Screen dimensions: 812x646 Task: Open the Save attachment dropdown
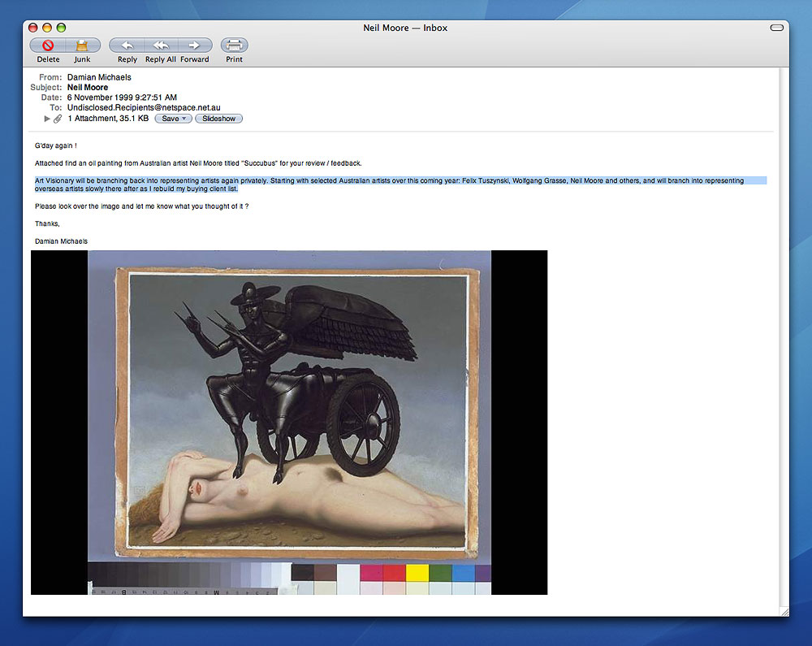pos(174,119)
